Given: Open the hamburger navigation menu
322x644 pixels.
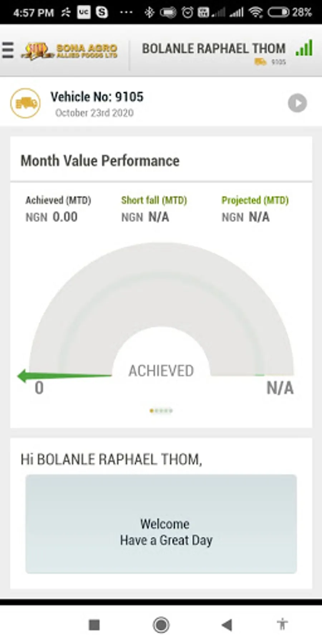Looking at the screenshot, I should pos(8,50).
